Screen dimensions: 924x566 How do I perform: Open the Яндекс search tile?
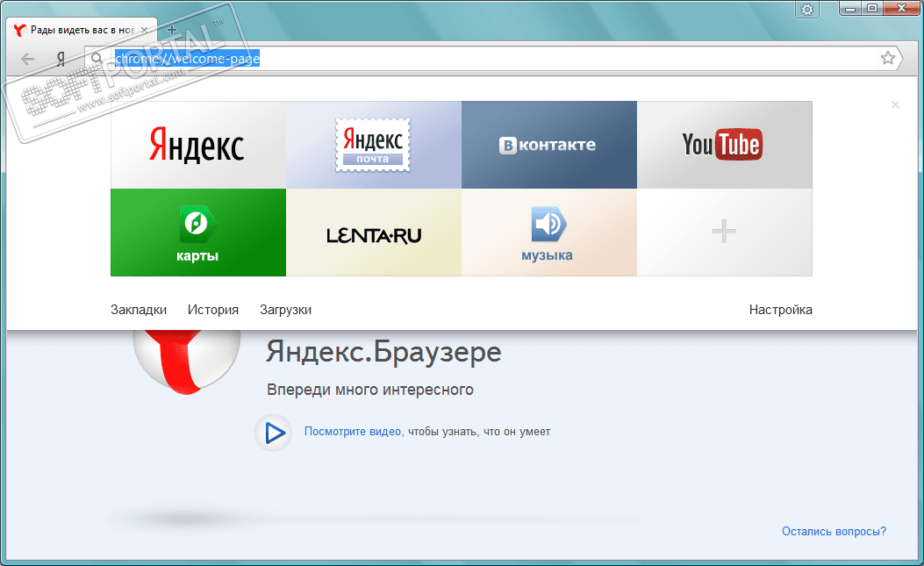[198, 145]
